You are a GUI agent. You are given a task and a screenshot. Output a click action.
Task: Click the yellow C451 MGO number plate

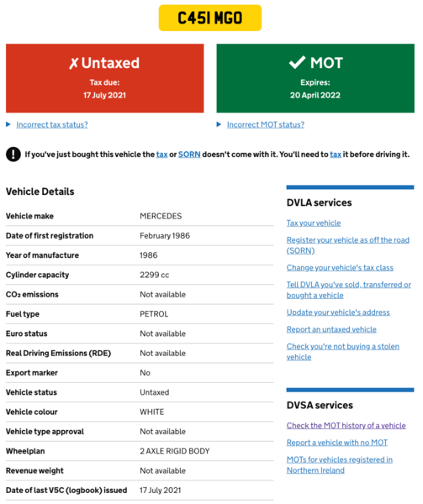[210, 18]
